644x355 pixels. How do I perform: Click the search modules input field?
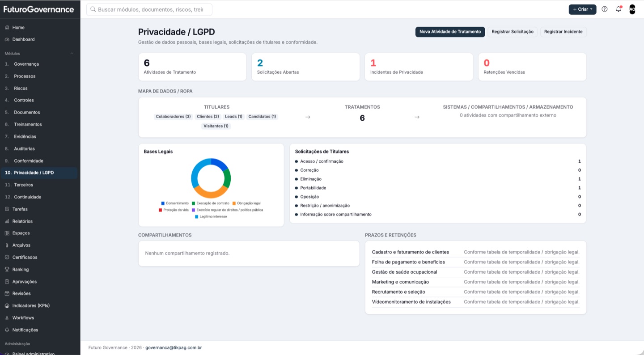[149, 9]
